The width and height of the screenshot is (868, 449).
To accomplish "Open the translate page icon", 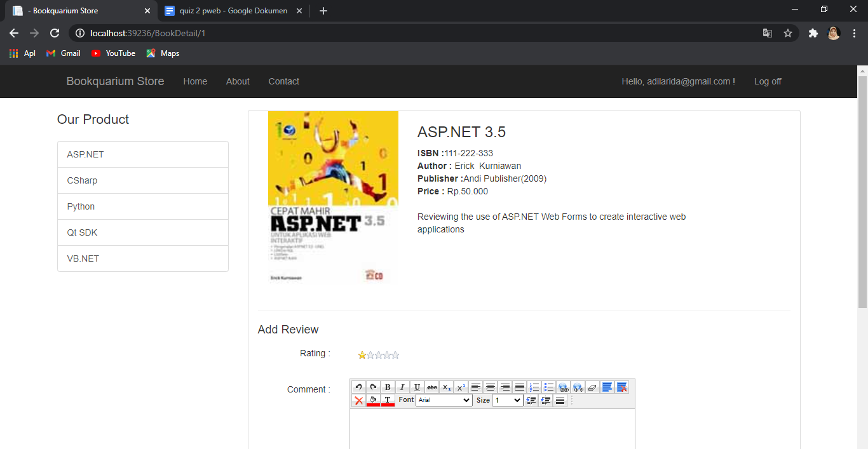I will [x=768, y=33].
